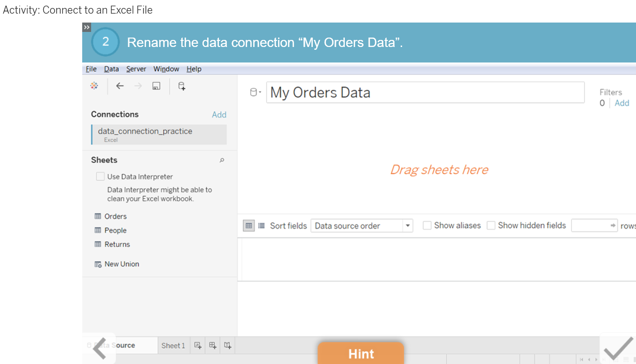Click Add link under Filters

click(x=622, y=103)
